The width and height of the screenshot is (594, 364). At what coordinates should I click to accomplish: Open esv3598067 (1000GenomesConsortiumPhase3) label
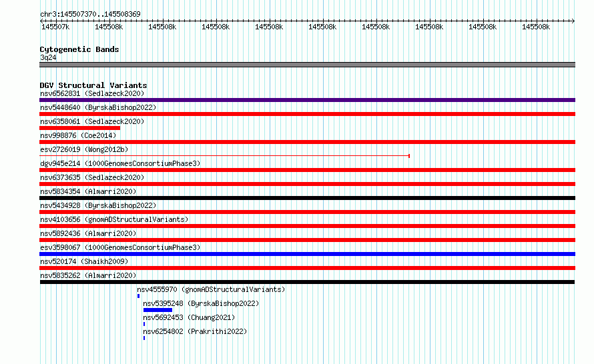(x=120, y=247)
